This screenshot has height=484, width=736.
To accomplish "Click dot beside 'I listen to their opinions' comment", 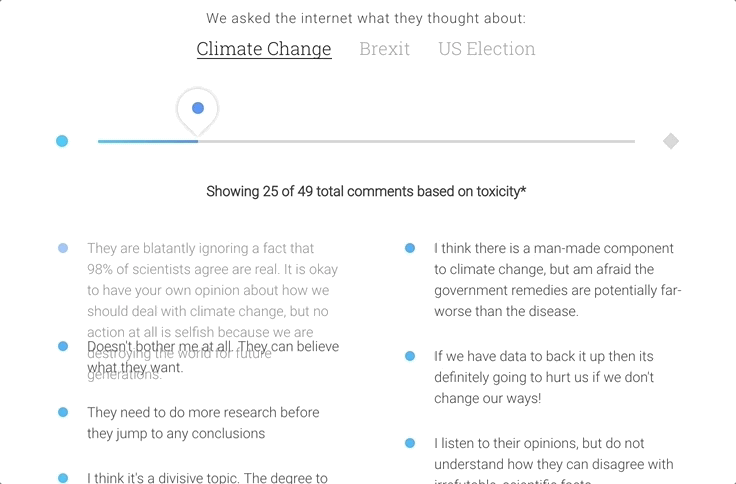I will point(410,443).
